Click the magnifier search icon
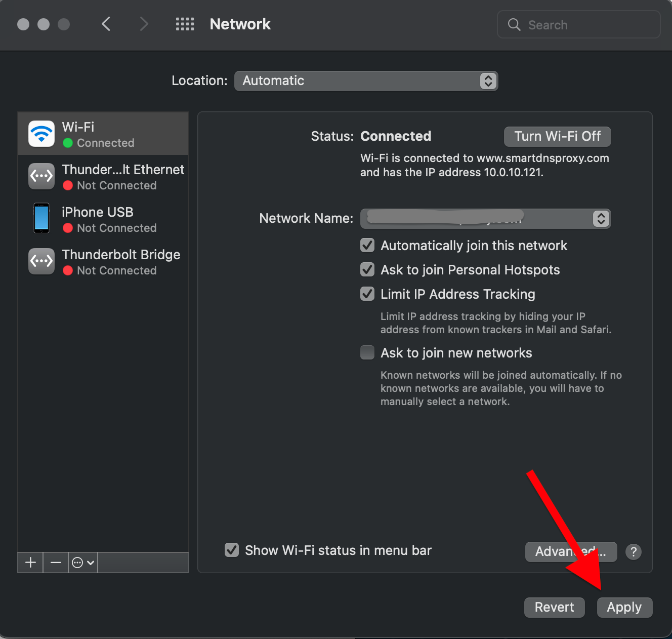This screenshot has height=639, width=672. tap(514, 24)
